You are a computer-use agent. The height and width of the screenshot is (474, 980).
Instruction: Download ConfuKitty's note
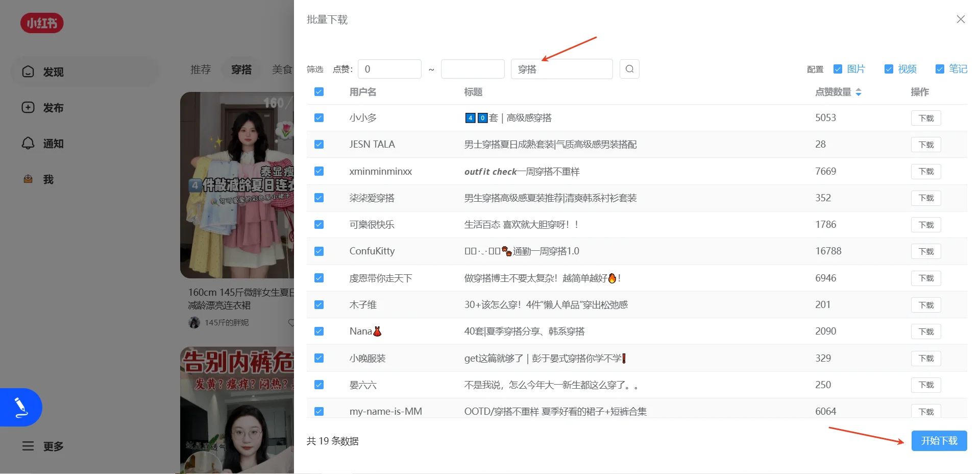point(926,251)
